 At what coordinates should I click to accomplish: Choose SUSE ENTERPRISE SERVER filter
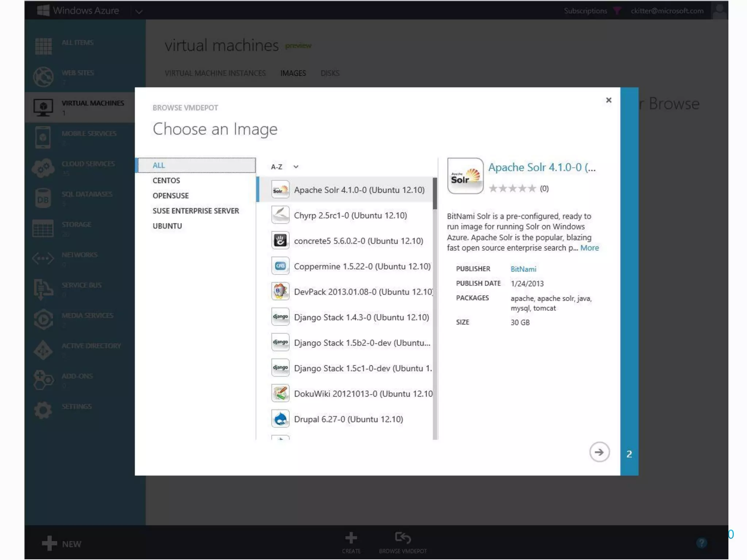pos(196,211)
